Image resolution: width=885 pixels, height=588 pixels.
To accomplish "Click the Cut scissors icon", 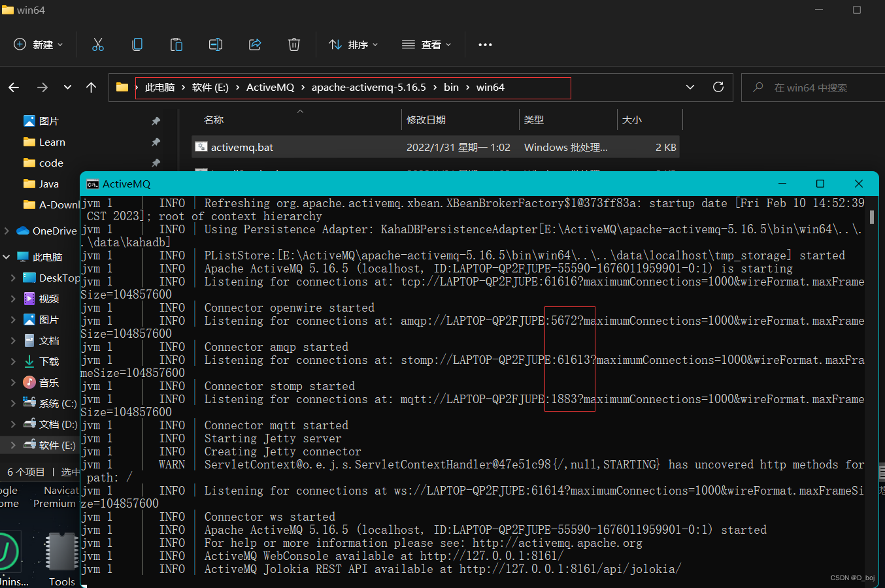I will tap(98, 44).
